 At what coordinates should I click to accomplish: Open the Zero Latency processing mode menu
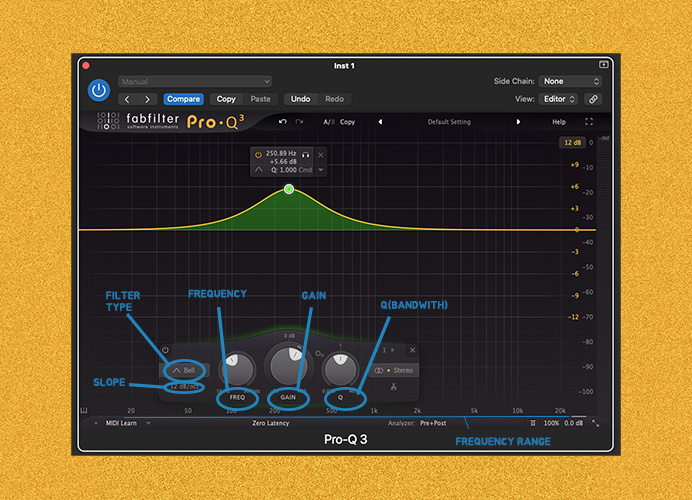[271, 423]
